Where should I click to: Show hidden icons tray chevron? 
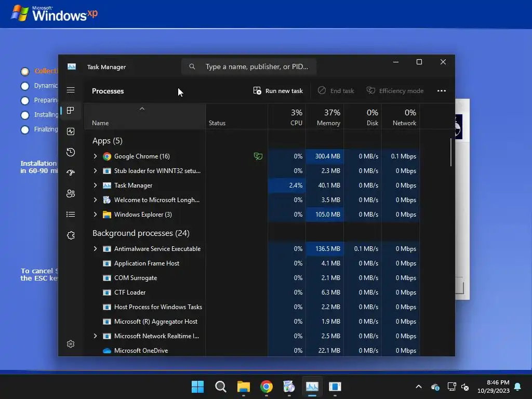[419, 387]
